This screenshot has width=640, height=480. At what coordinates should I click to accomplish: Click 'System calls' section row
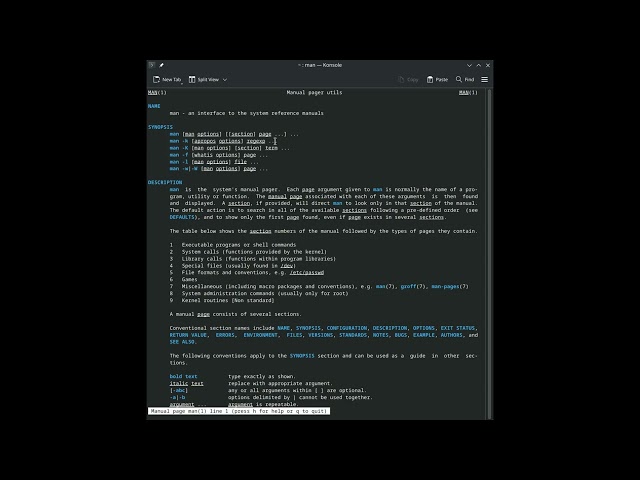(x=248, y=252)
